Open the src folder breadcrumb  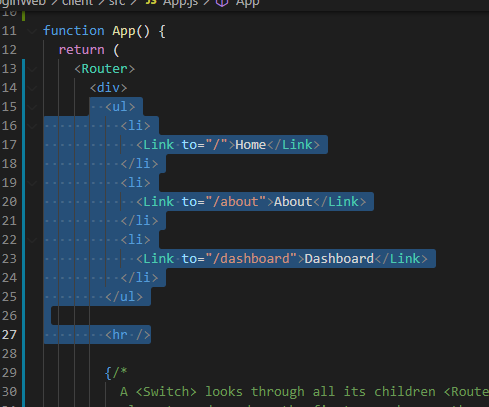coord(117,3)
